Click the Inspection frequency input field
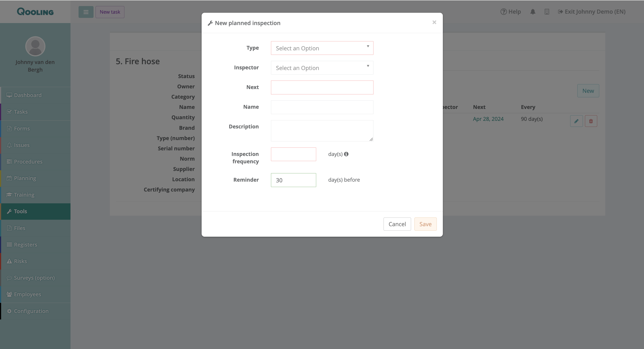This screenshot has width=644, height=349. pyautogui.click(x=293, y=154)
